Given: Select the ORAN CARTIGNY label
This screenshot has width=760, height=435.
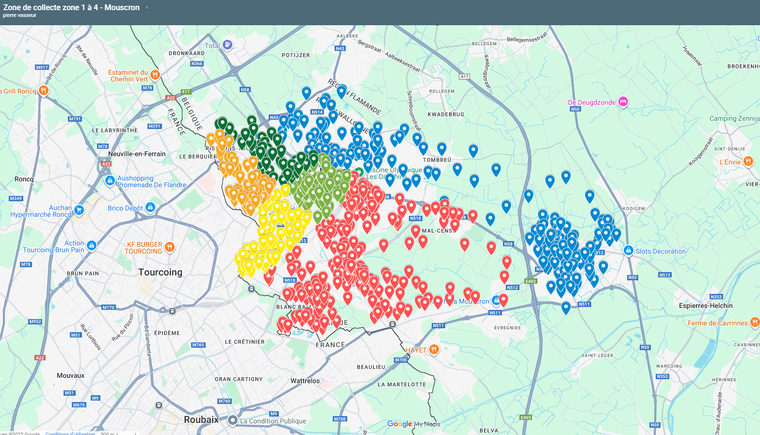Looking at the screenshot, I should click(238, 379).
